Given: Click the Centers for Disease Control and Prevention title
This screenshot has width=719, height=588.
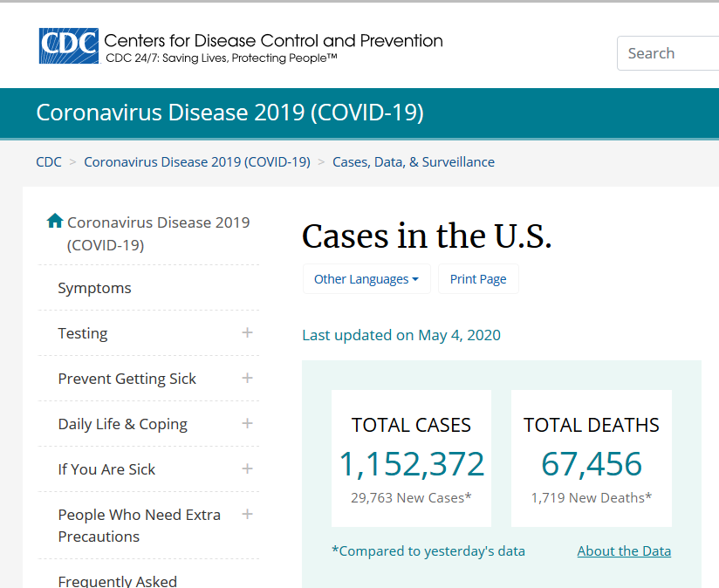Looking at the screenshot, I should tap(273, 40).
